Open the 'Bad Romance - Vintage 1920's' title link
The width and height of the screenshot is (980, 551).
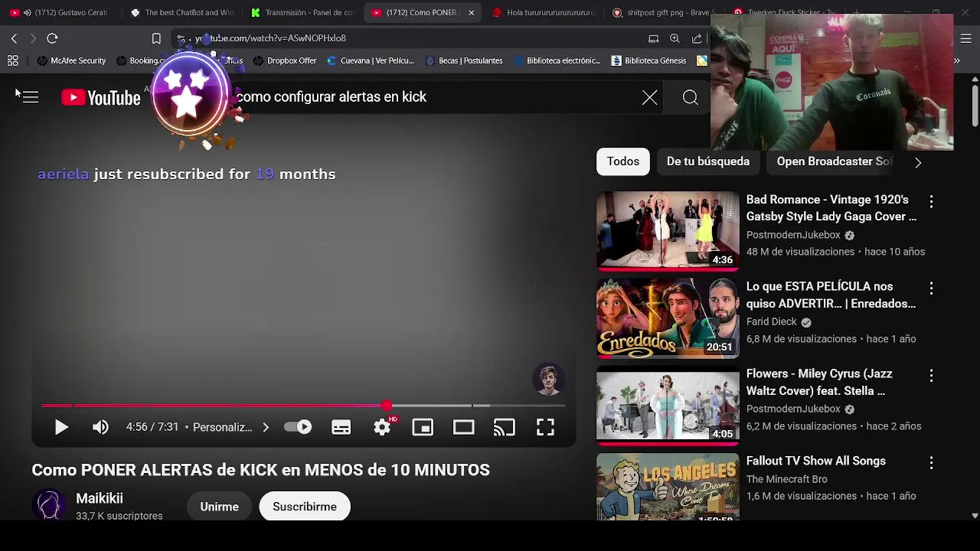(831, 208)
